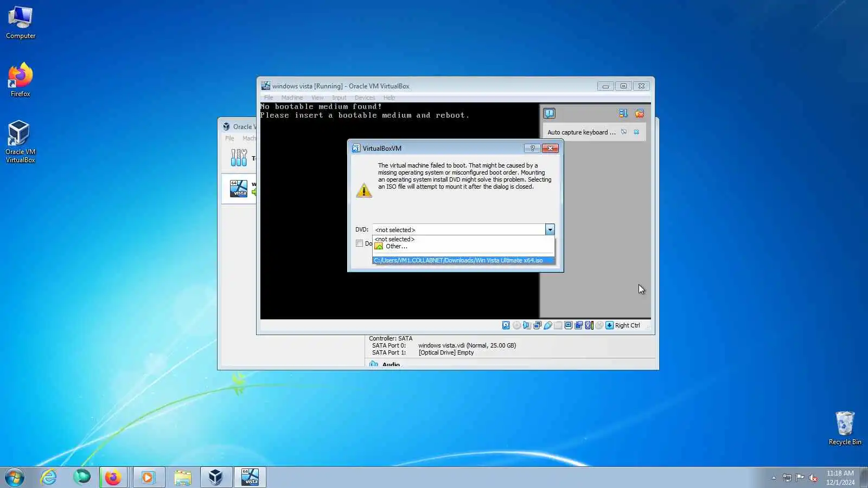Image resolution: width=868 pixels, height=488 pixels.
Task: Click the display settings status icon
Action: click(x=569, y=325)
